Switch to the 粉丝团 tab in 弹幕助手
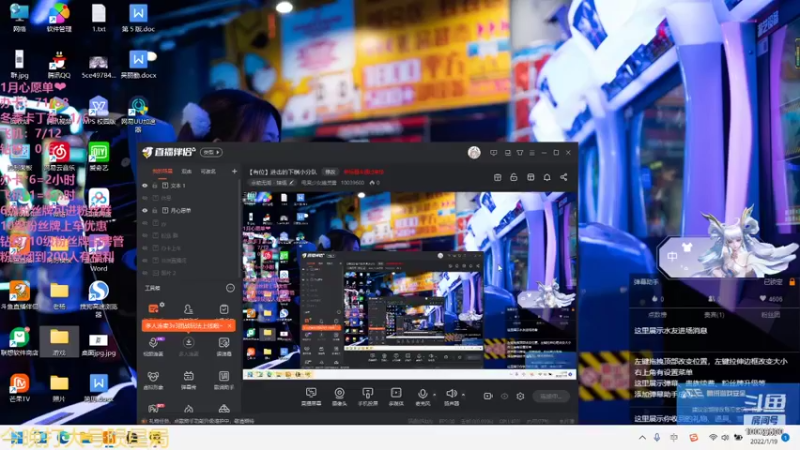This screenshot has width=800, height=450. [770, 315]
